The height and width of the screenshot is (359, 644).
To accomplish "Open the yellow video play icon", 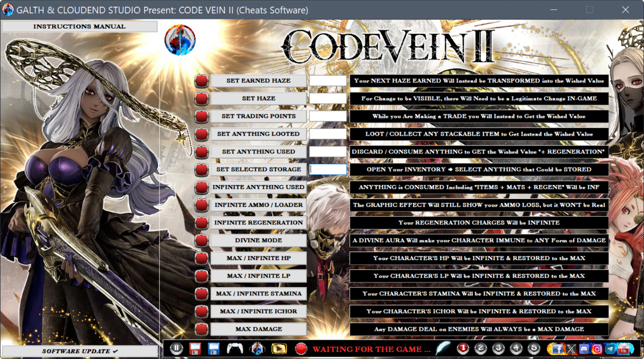I will coord(279,348).
